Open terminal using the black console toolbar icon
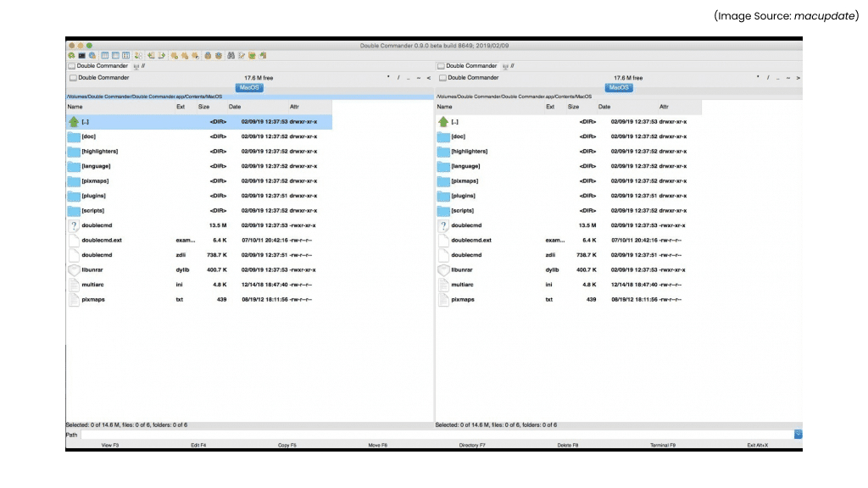The image size is (868, 488). pyautogui.click(x=82, y=56)
